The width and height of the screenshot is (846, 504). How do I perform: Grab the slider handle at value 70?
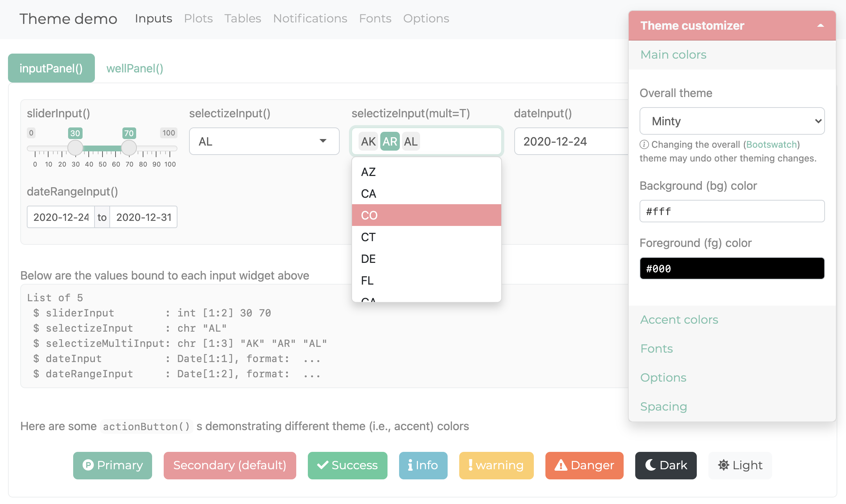coord(129,148)
